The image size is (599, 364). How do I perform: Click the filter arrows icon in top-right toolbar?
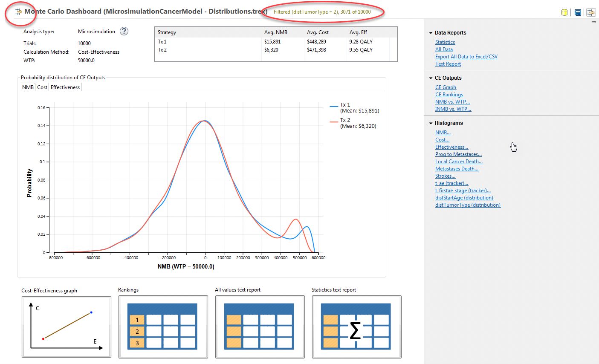pos(591,12)
